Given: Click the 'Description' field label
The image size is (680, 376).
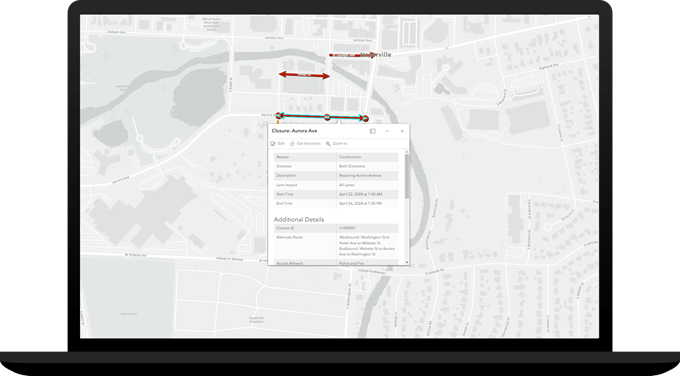Looking at the screenshot, I should [286, 176].
